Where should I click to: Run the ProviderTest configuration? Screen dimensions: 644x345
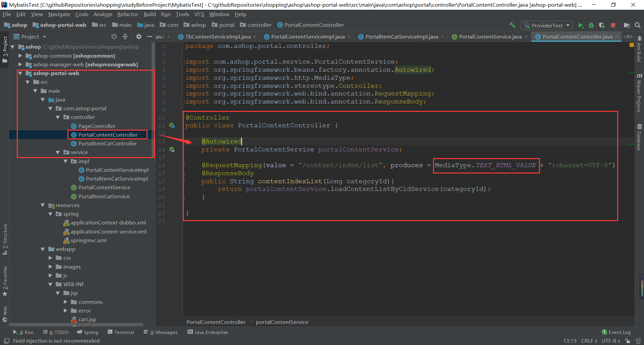pos(581,25)
